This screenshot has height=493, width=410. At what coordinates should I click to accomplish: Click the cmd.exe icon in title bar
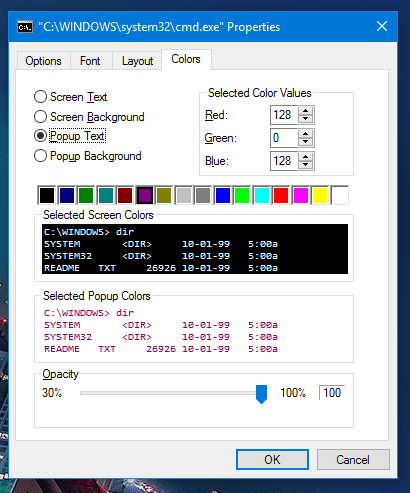(25, 27)
